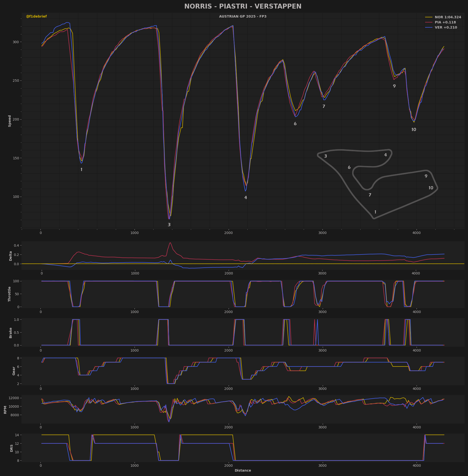Click the chart title NORRIS - PIASTRI - VERSTAPPEN

[243, 6]
